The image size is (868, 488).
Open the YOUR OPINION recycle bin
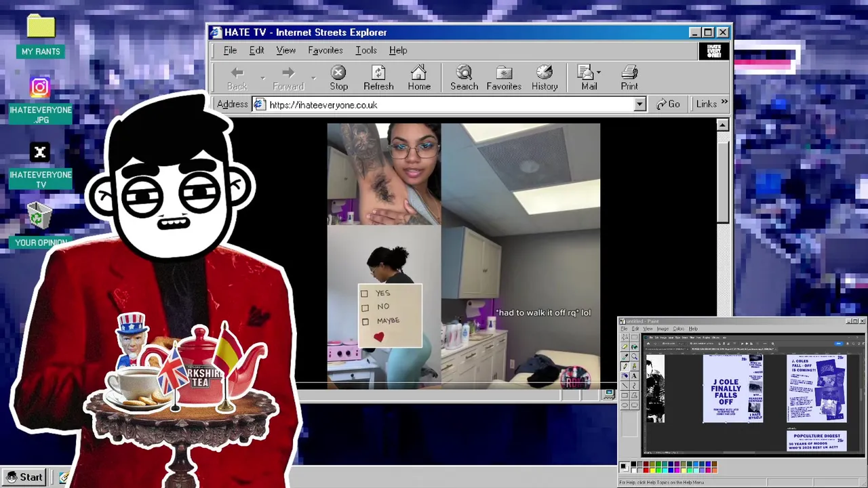point(41,225)
